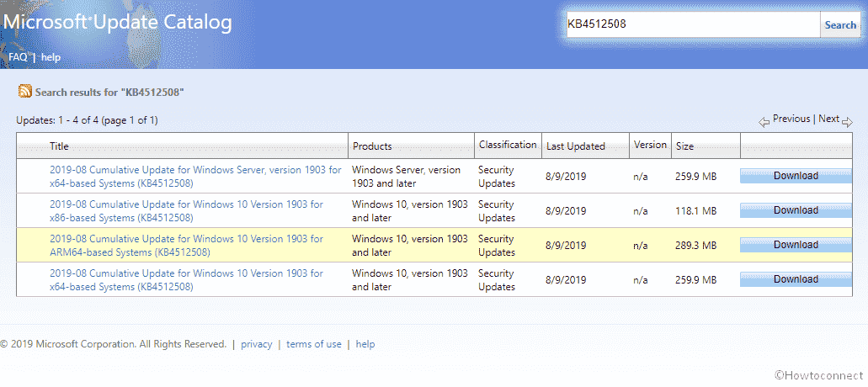Open the help link in the header

click(x=51, y=57)
